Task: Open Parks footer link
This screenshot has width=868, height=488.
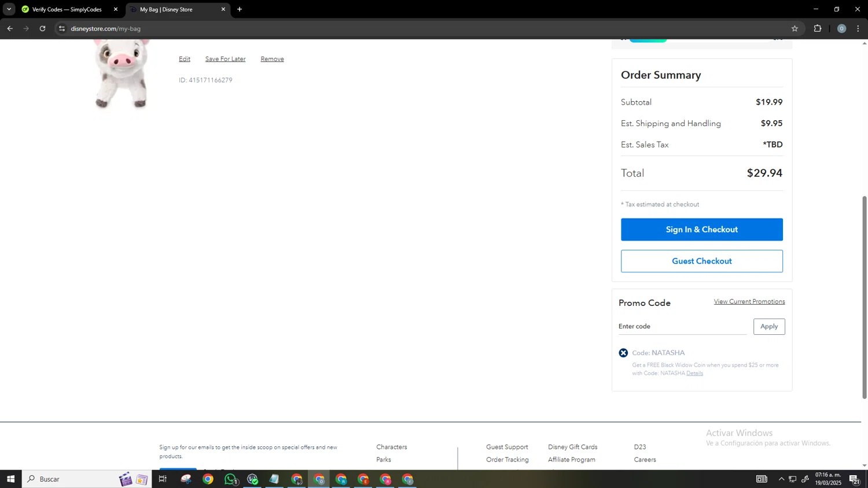Action: pyautogui.click(x=384, y=460)
